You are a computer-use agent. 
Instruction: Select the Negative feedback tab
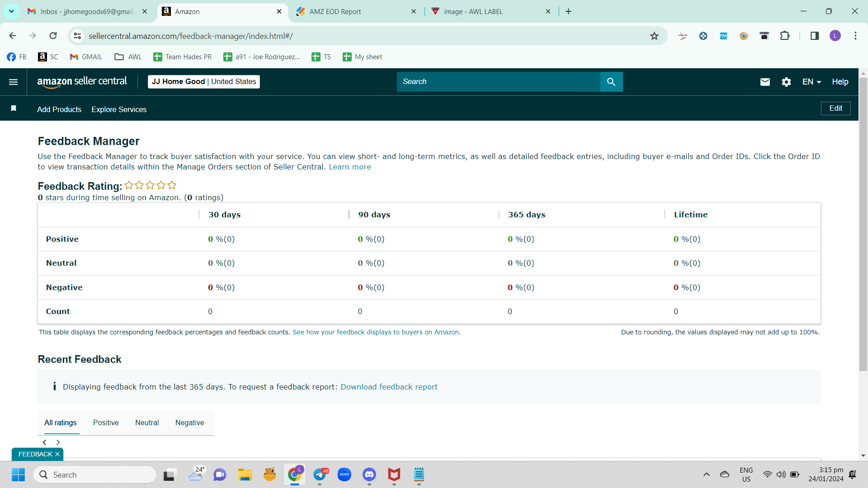pos(190,422)
